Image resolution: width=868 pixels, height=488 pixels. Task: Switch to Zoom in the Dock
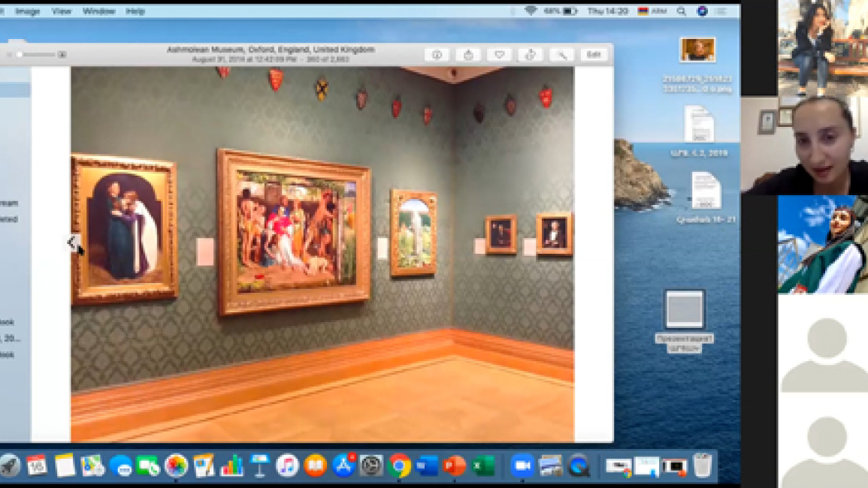click(522, 466)
